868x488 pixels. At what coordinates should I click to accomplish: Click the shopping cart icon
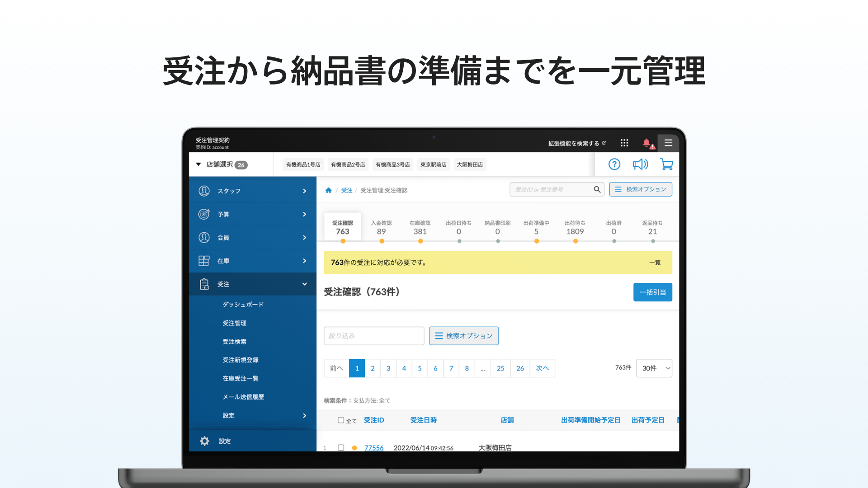pos(666,164)
